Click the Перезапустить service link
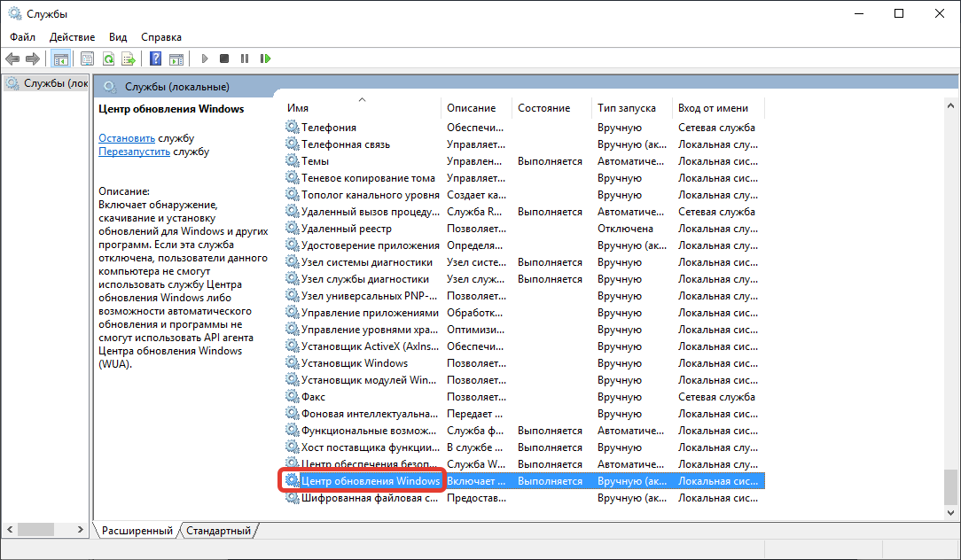Viewport: 961px width, 560px height. click(134, 152)
